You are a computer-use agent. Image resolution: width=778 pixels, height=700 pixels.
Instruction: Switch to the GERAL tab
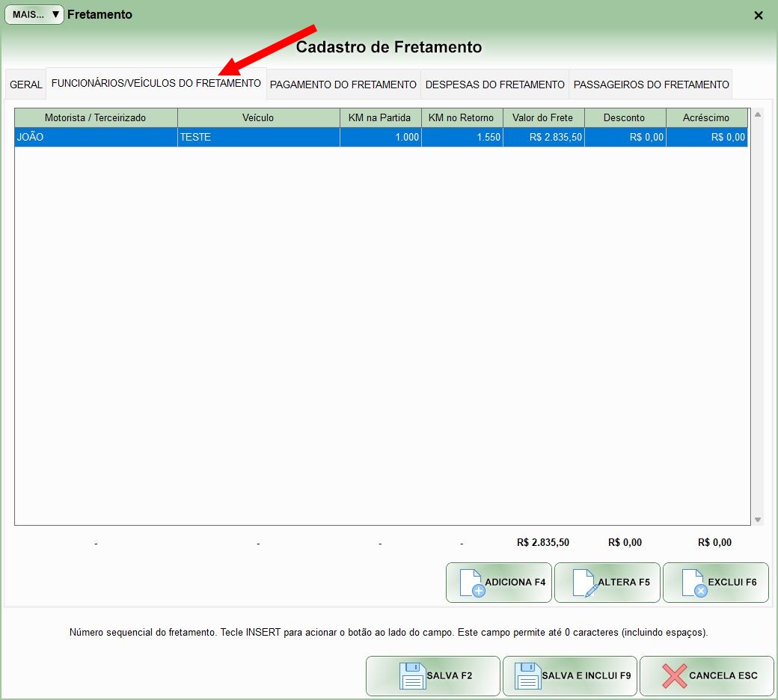(25, 85)
